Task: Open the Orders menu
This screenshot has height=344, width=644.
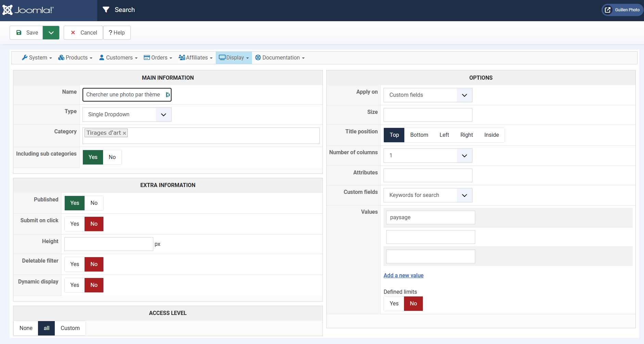Action: pyautogui.click(x=158, y=58)
